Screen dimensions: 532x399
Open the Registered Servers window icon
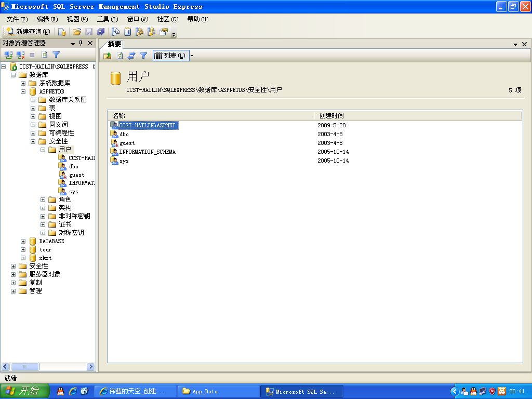pyautogui.click(x=116, y=32)
